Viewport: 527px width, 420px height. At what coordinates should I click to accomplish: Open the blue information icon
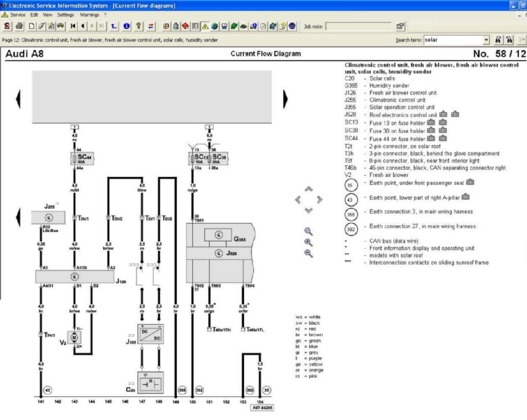(x=127, y=26)
